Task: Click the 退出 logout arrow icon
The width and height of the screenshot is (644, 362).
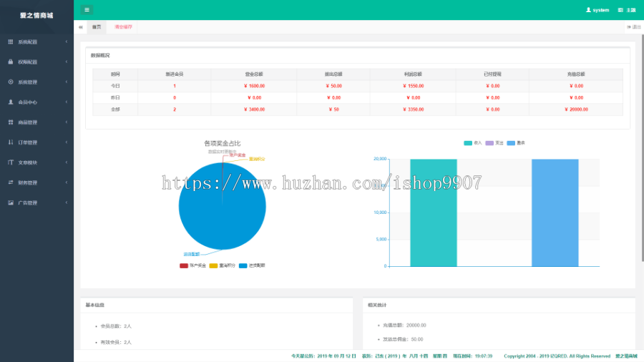Action: click(629, 27)
